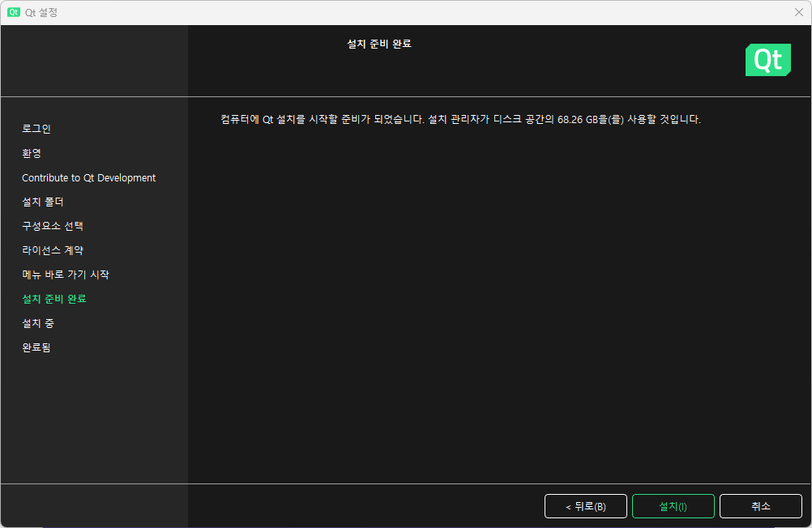This screenshot has height=528, width=812.
Task: Select the 메뉴 바로 가기 시작 step
Action: pyautogui.click(x=66, y=275)
